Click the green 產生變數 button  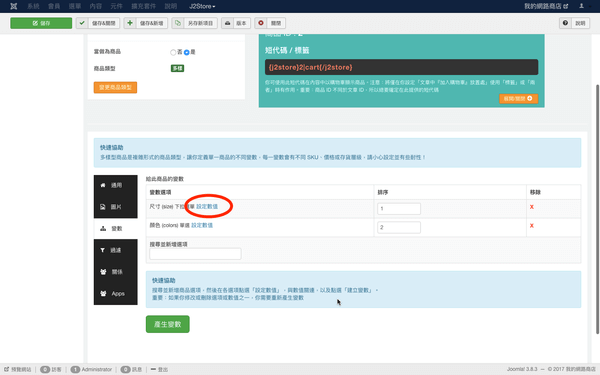tap(168, 324)
